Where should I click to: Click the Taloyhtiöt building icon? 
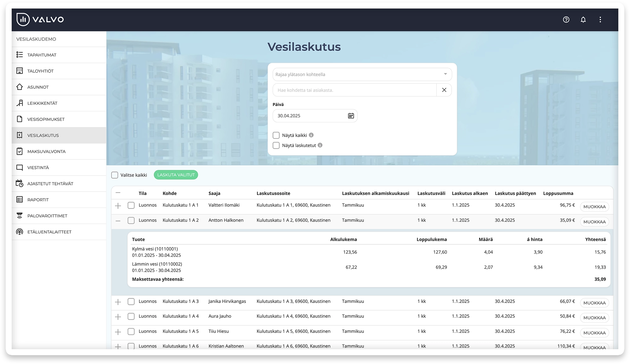pos(20,71)
